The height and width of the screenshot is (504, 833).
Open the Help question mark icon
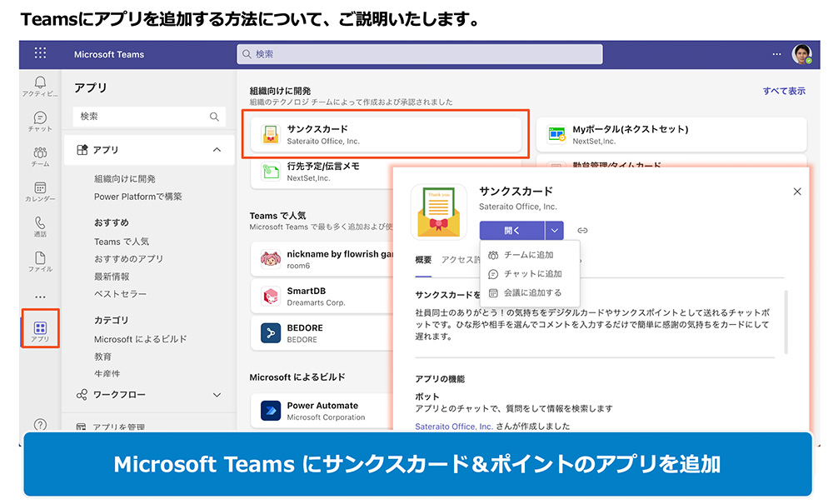click(x=40, y=424)
